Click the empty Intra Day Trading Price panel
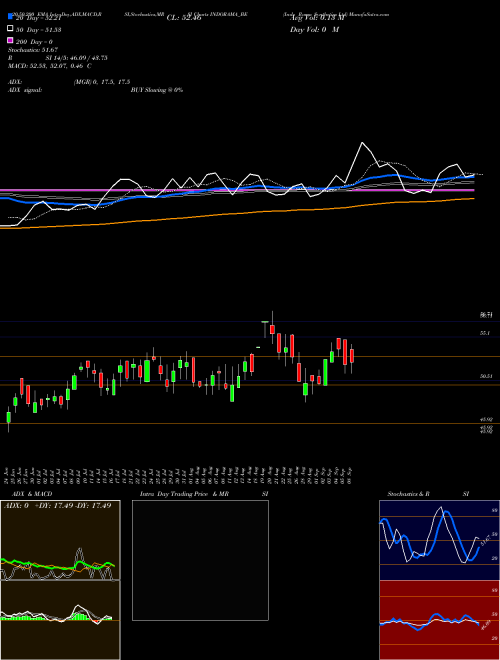 pos(200,560)
